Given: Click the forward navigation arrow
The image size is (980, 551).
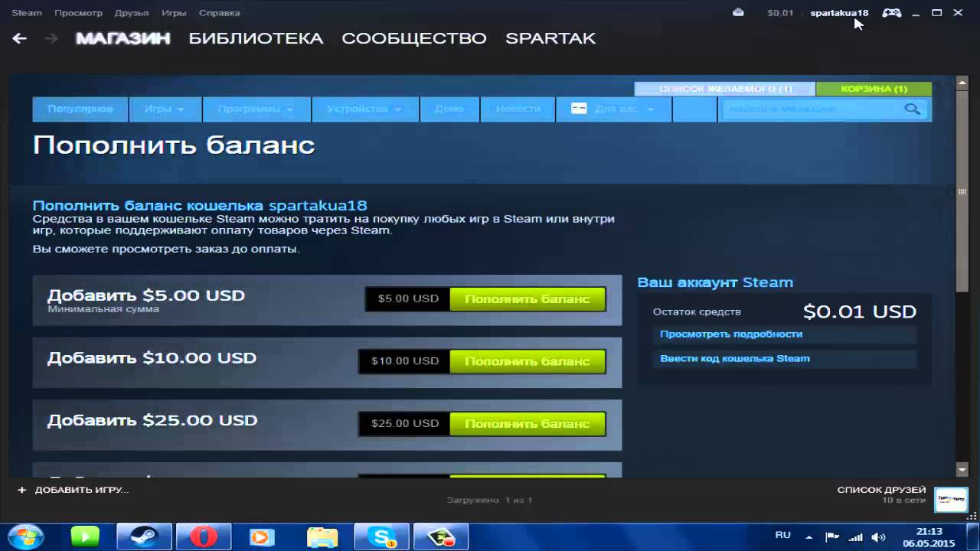Looking at the screenshot, I should tap(51, 38).
